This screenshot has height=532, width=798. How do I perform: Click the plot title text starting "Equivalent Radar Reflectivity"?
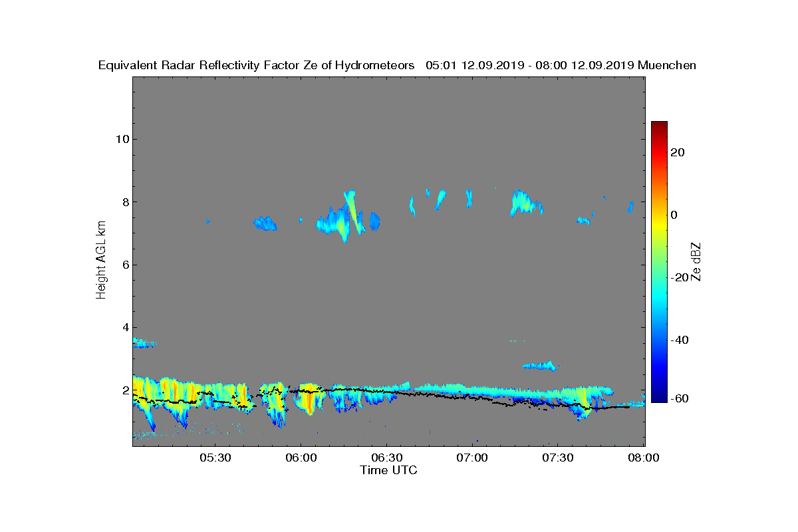pos(397,65)
